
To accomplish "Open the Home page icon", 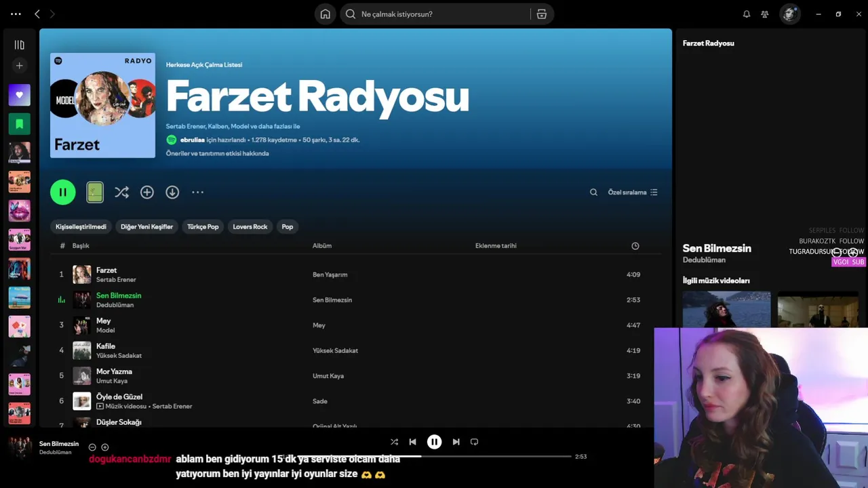I will click(325, 14).
